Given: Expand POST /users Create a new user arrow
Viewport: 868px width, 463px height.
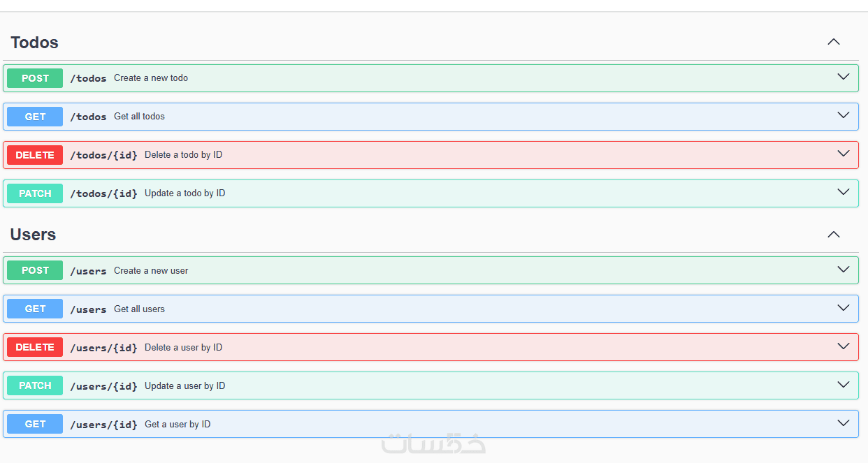Looking at the screenshot, I should 844,269.
